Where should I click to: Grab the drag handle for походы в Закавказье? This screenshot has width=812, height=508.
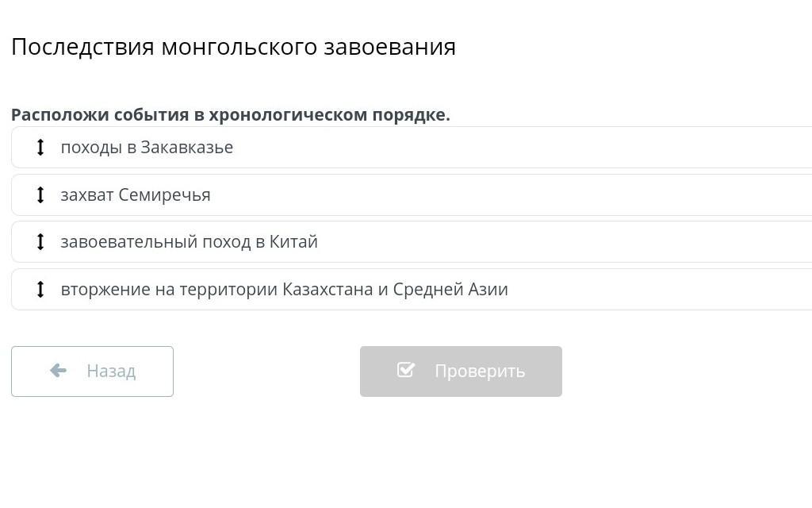click(40, 148)
